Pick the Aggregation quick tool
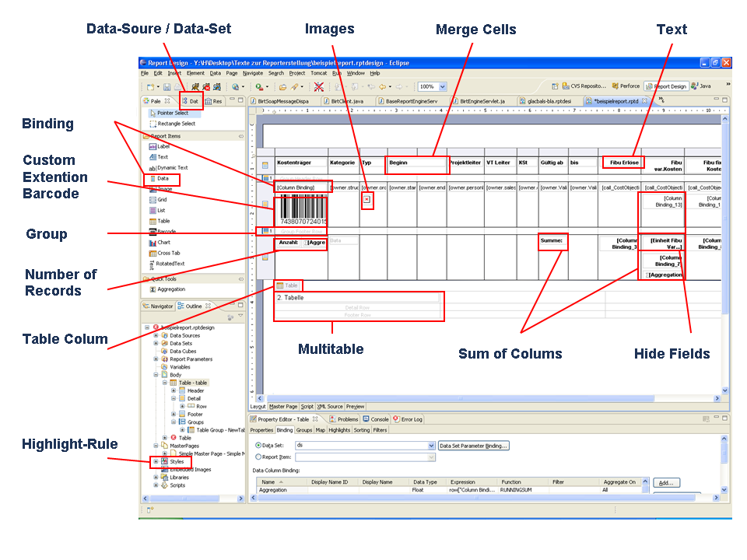The width and height of the screenshot is (747, 560). click(167, 289)
